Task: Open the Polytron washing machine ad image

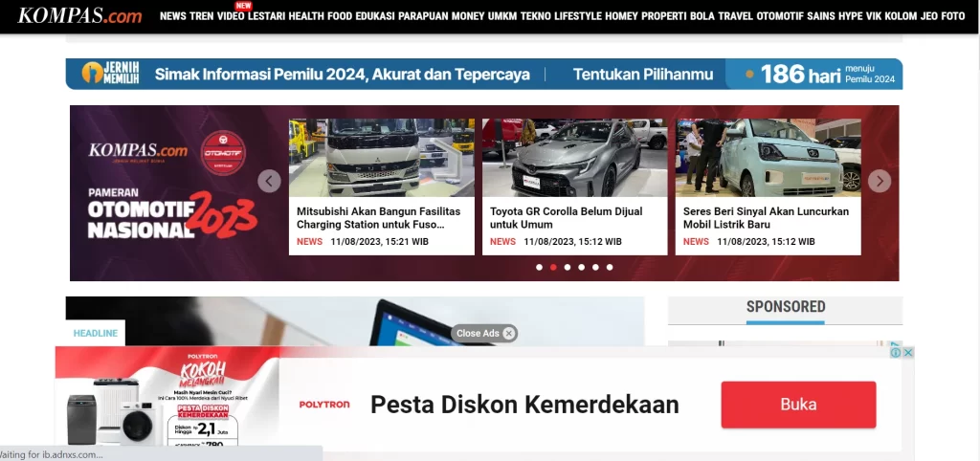Action: pos(167,397)
